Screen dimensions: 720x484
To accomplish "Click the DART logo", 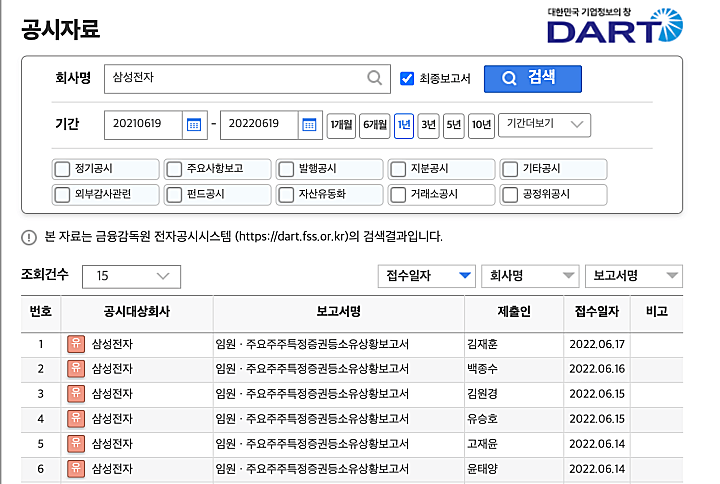I will click(615, 26).
